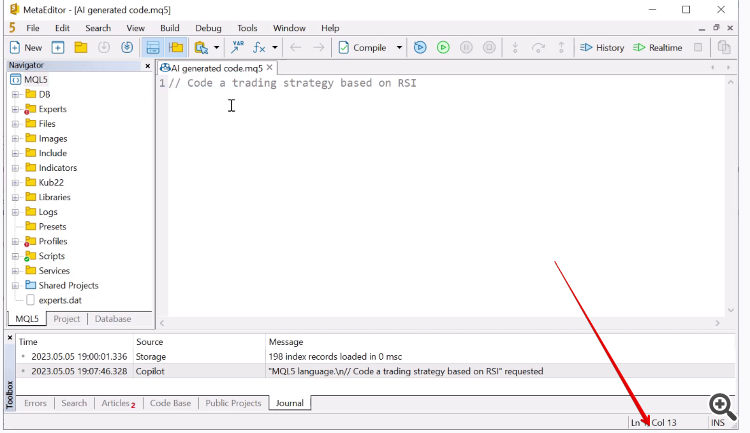Close the AI generated code.mq5 tab
This screenshot has height=433, width=750.
pyautogui.click(x=270, y=67)
